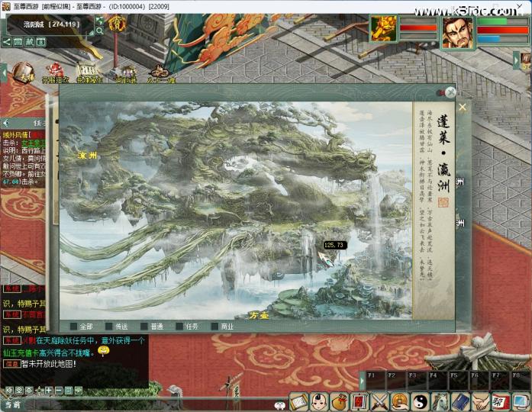
Task: Click the pet's red health bar
Action: 418,27
